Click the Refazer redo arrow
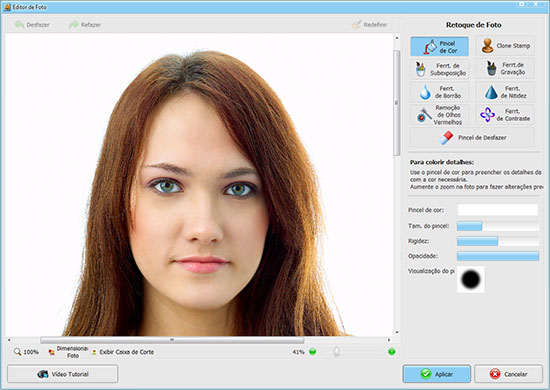The image size is (550, 390). click(x=85, y=25)
